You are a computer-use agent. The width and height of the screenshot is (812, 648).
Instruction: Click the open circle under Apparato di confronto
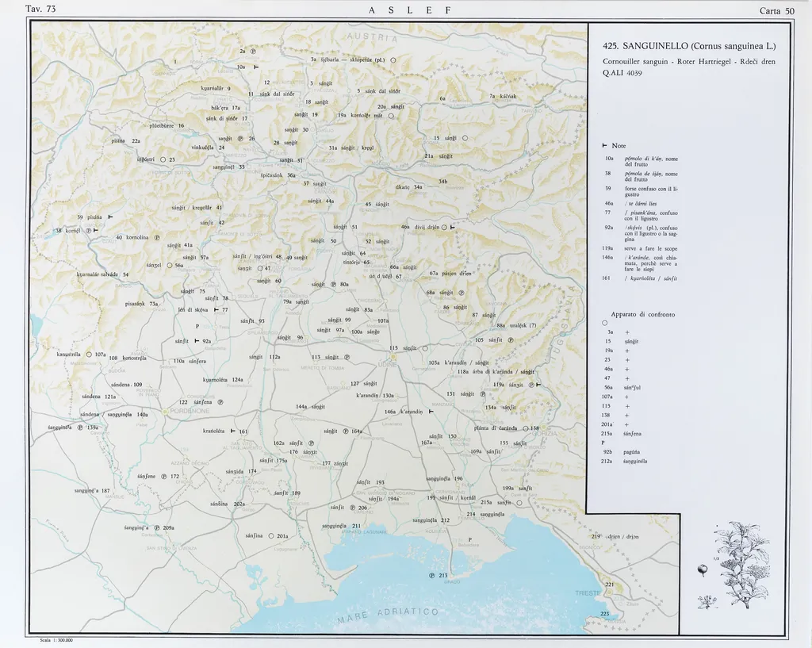[605, 323]
